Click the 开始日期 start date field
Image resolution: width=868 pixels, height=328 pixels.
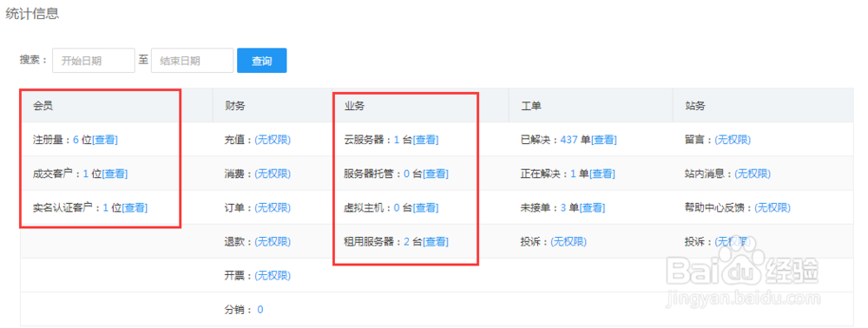tap(94, 60)
